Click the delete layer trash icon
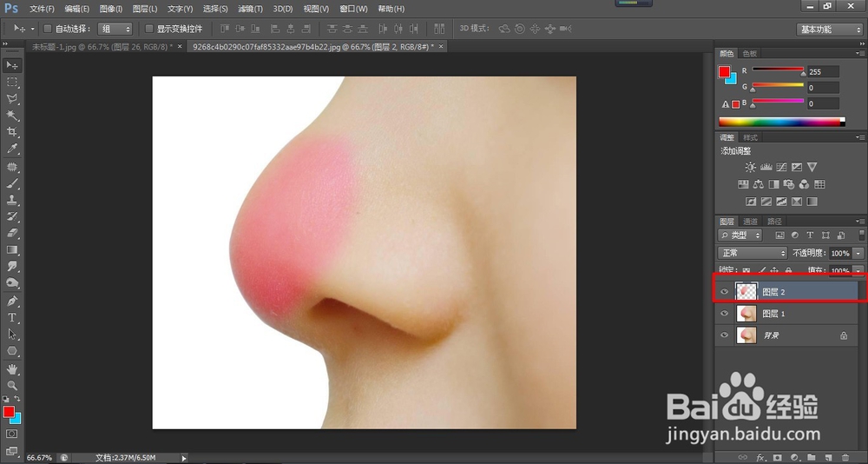 [845, 457]
